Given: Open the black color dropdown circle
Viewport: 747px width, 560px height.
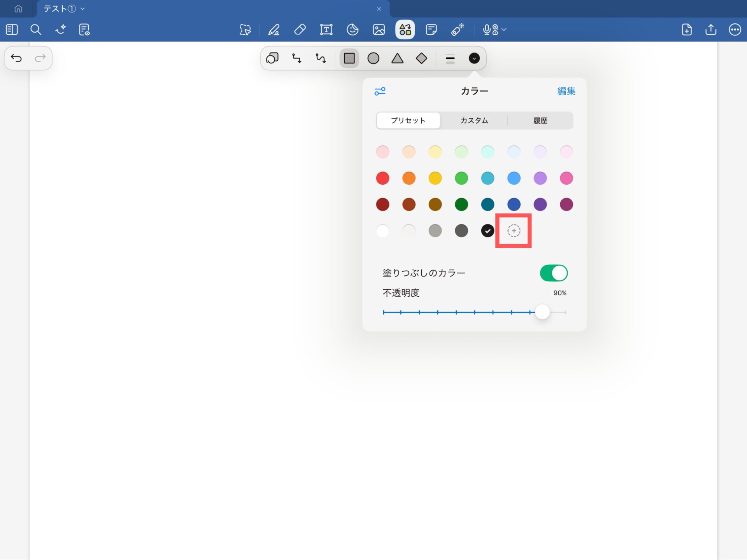Looking at the screenshot, I should pos(474,58).
